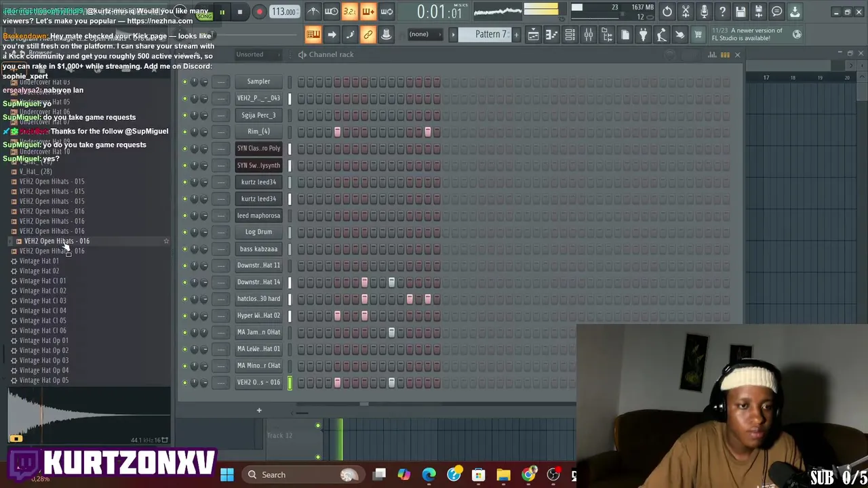The width and height of the screenshot is (868, 488).
Task: Open the Windows Start button
Action: (226, 474)
